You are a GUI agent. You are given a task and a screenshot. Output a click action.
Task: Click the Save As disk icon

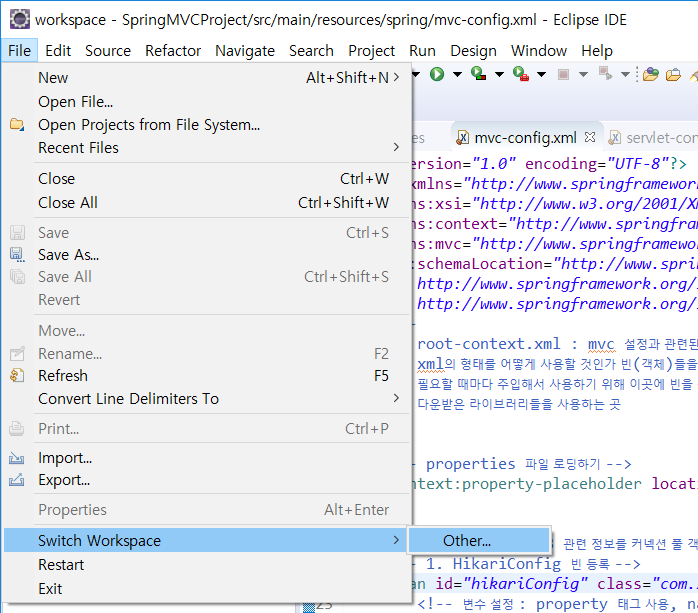(x=17, y=255)
